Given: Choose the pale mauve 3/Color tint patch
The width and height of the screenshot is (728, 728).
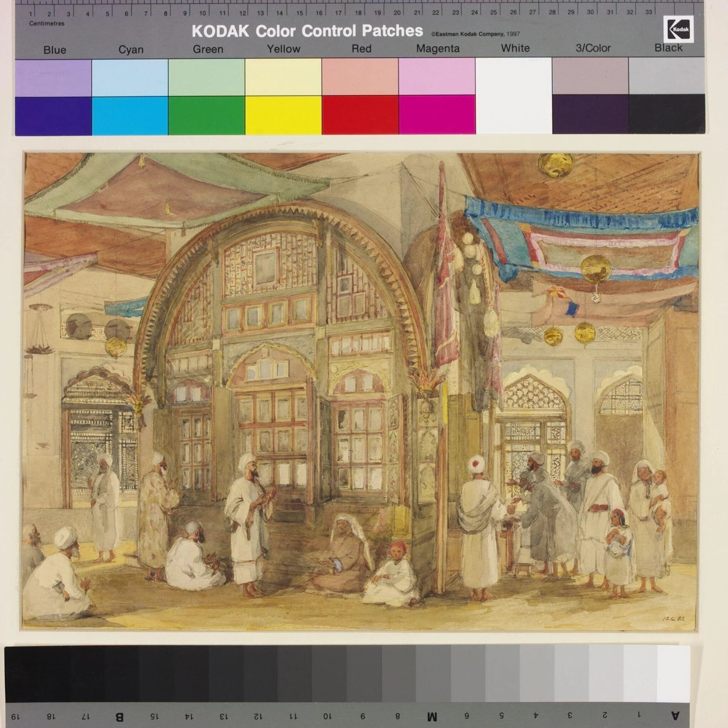Looking at the screenshot, I should [590, 76].
